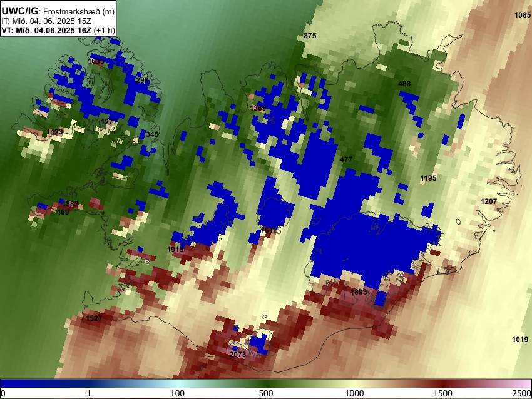Click the valid time line "VT: Mið. 04.06.2025 16Z"
The width and height of the screenshot is (532, 399).
46,30
